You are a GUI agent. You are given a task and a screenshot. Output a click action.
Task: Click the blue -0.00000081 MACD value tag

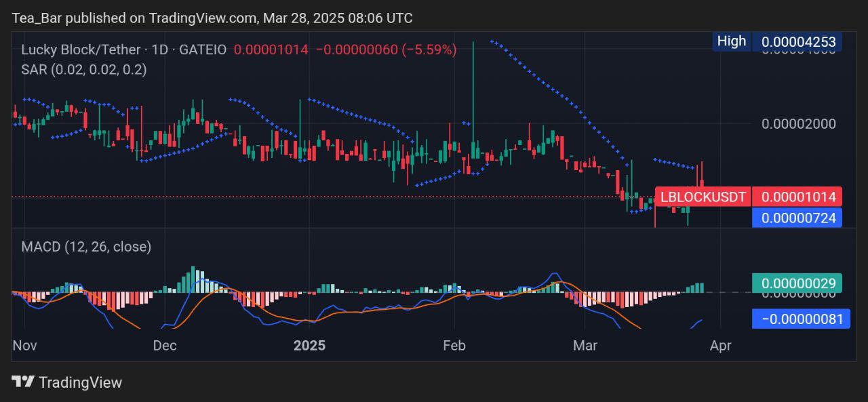[802, 319]
